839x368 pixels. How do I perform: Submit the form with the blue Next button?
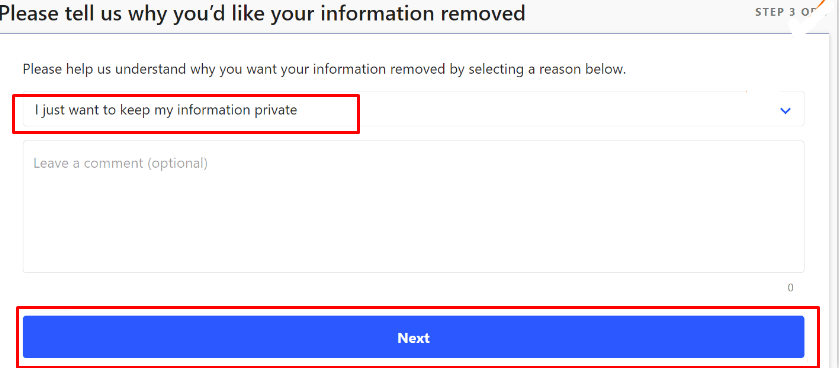click(x=413, y=337)
